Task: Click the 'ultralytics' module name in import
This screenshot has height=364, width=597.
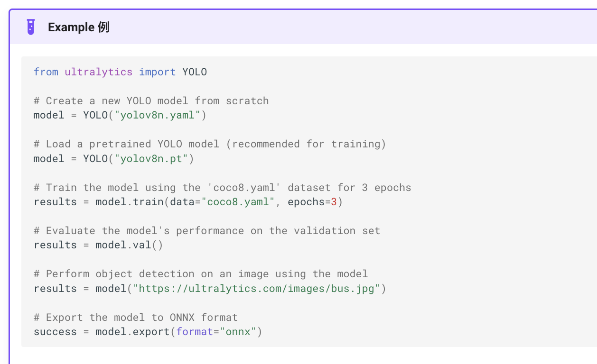Action: coord(98,72)
